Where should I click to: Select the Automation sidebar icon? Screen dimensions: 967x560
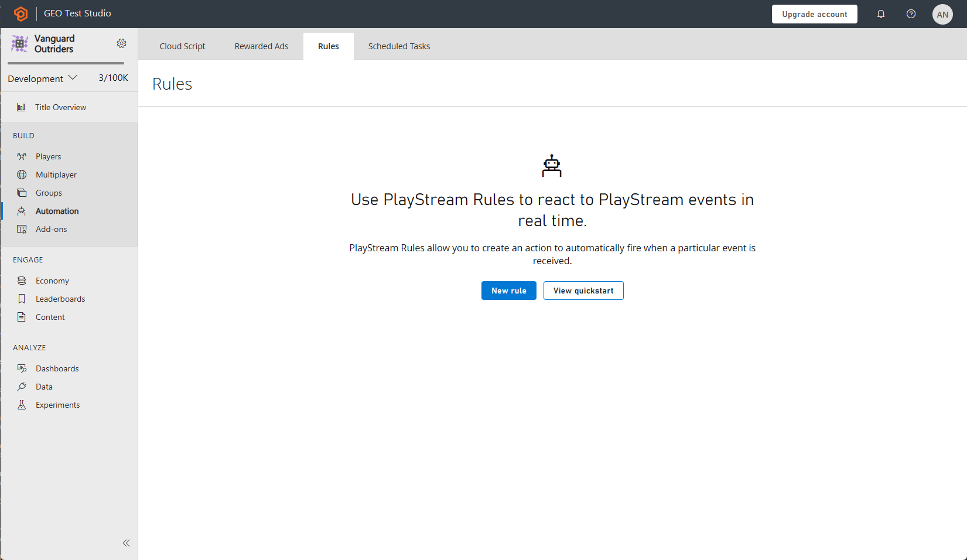22,210
